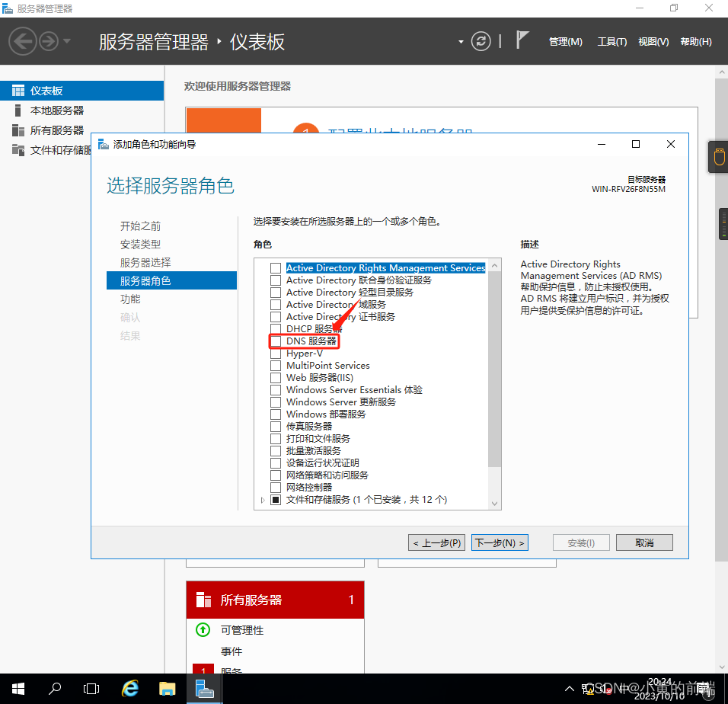The image size is (728, 704).
Task: Click roles list scroll down arrow
Action: pos(495,504)
